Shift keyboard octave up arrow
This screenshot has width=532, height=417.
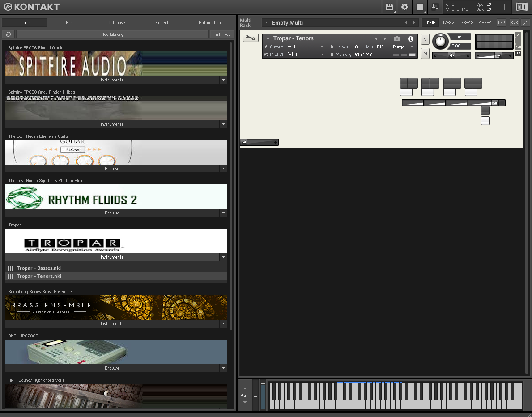245,388
